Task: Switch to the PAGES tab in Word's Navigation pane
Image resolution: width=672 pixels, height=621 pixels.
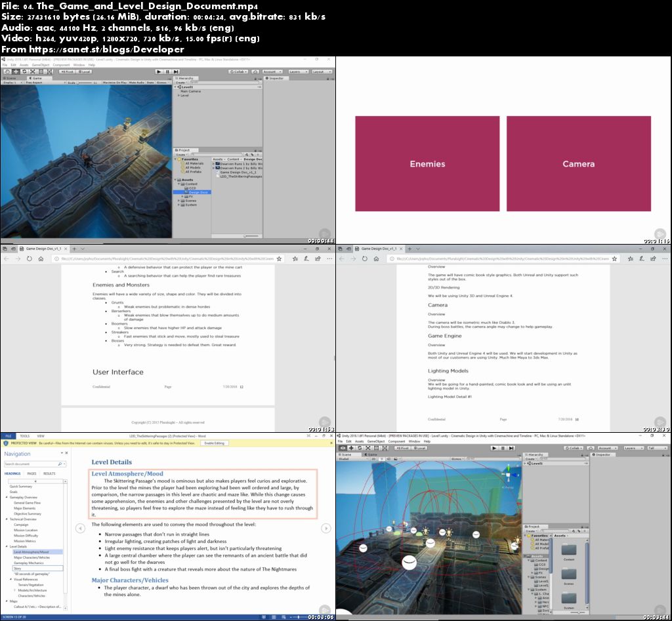Action: coord(31,473)
